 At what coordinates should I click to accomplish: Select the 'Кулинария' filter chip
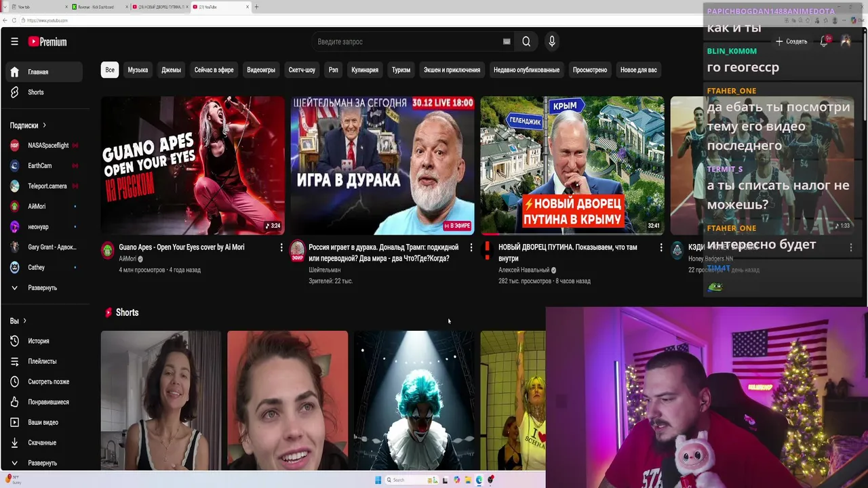click(365, 70)
